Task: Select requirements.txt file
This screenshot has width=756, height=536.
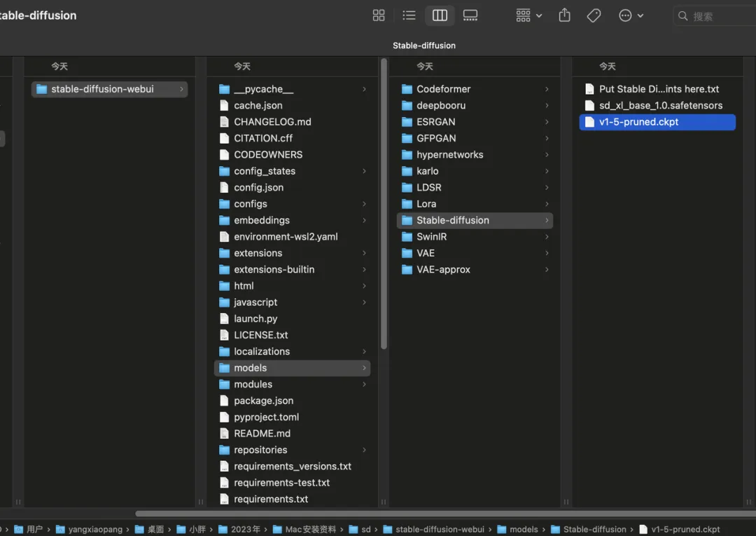Action: (292, 500)
